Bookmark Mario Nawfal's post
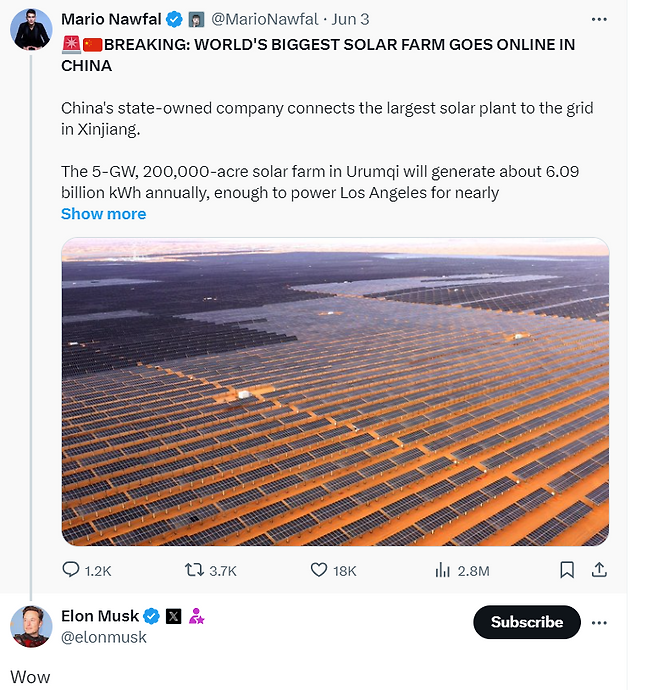Screen dimensions: 658x690 coord(567,570)
